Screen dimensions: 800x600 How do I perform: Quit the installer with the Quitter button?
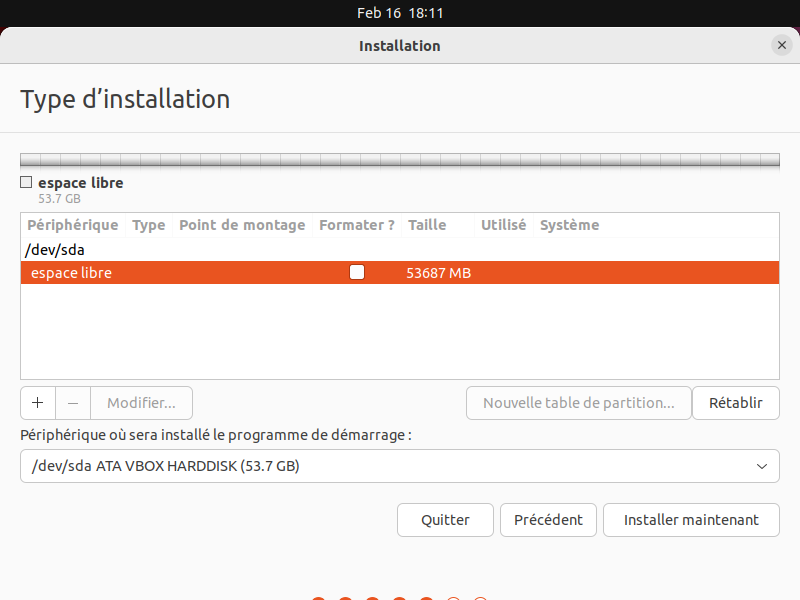(x=445, y=520)
